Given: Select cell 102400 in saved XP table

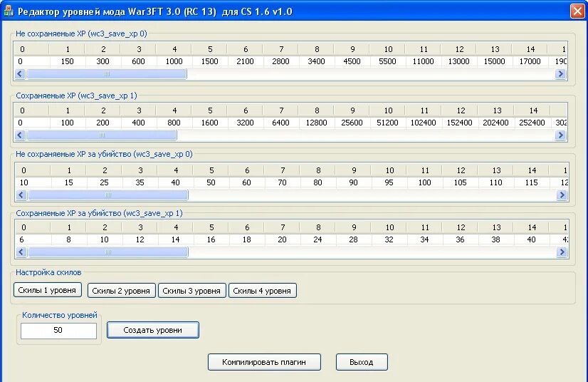Looking at the screenshot, I should [423, 123].
